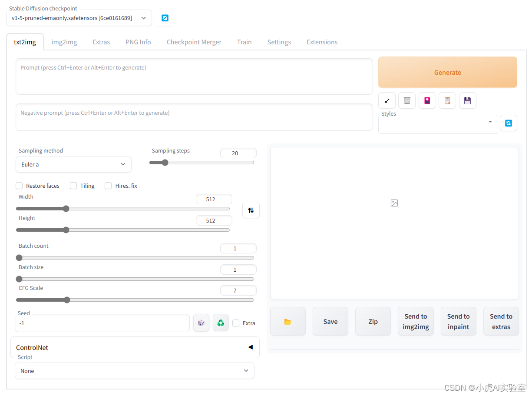
Task: Enable Tiling checkbox
Action: click(x=73, y=186)
